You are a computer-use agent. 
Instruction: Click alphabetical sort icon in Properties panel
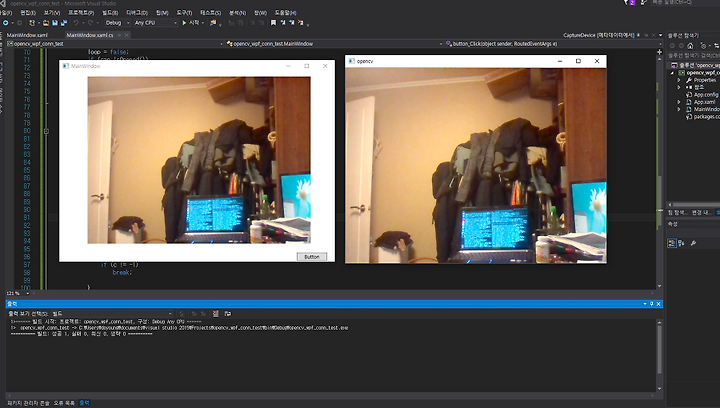681,243
